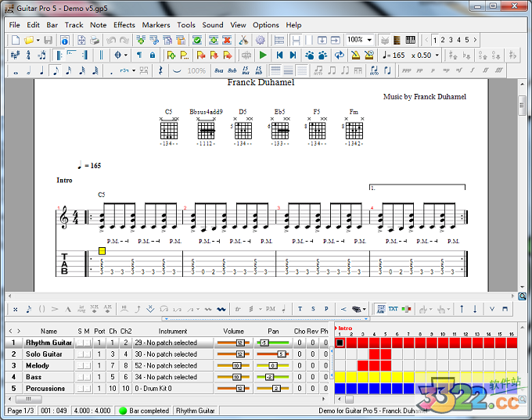Viewport: 532px width, 420px height.
Task: Select the sixteenth note duration
Action: click(x=69, y=71)
